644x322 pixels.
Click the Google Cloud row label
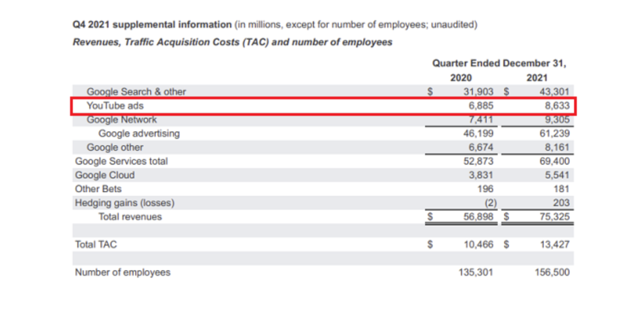[x=105, y=175]
